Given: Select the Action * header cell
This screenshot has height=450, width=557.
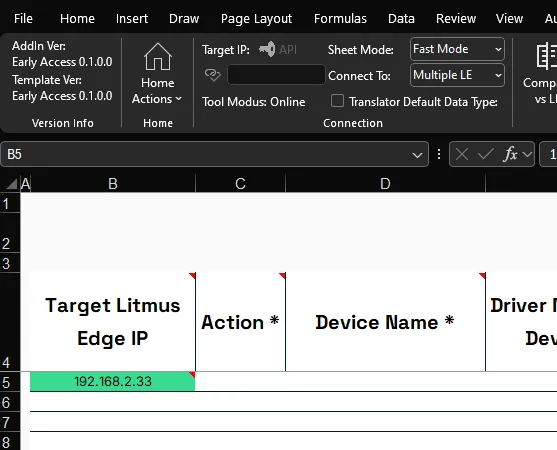Looking at the screenshot, I should pos(240,322).
